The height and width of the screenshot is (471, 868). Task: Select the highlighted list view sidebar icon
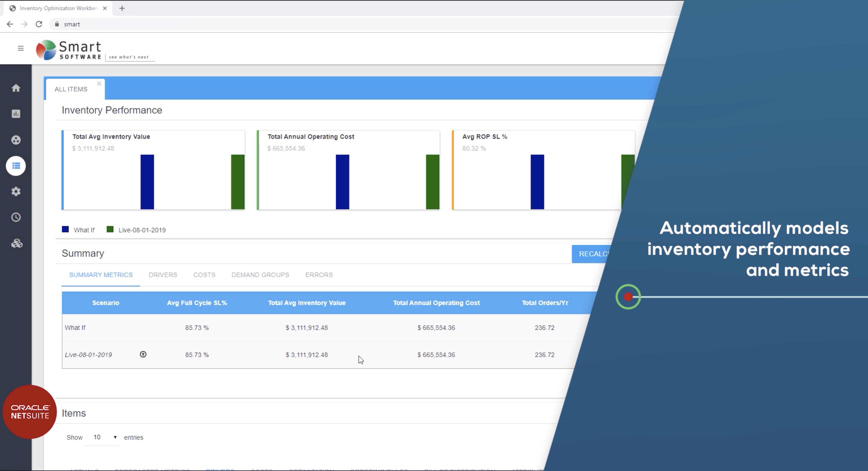click(x=15, y=166)
